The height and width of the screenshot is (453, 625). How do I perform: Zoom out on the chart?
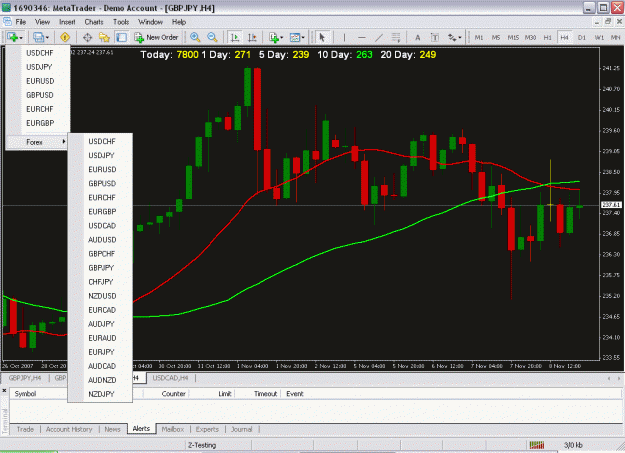[212, 37]
